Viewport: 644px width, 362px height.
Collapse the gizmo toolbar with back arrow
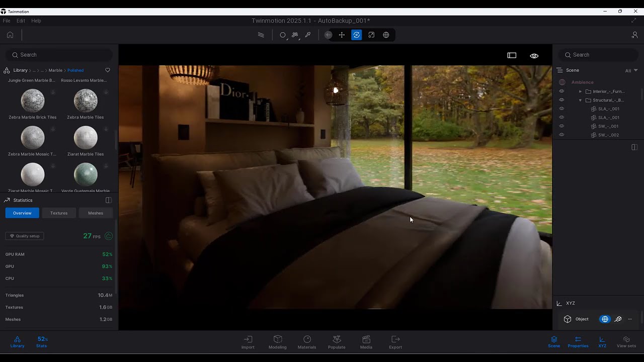pos(328,35)
